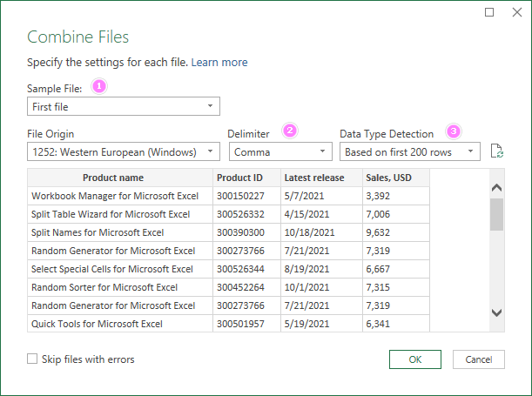This screenshot has width=532, height=396.
Task: Confirm with the OK button
Action: (x=415, y=359)
